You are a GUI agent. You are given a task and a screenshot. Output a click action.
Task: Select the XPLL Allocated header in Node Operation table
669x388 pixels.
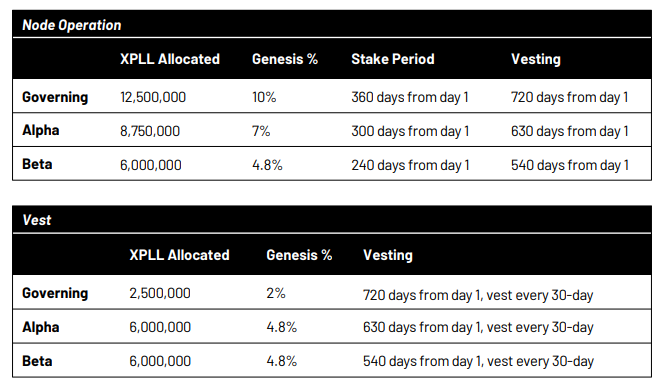click(170, 59)
